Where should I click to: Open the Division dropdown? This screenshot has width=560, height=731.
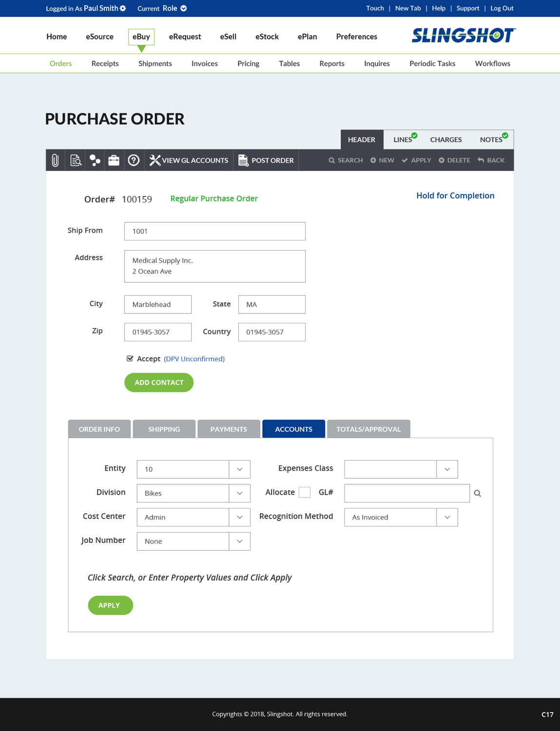click(239, 493)
